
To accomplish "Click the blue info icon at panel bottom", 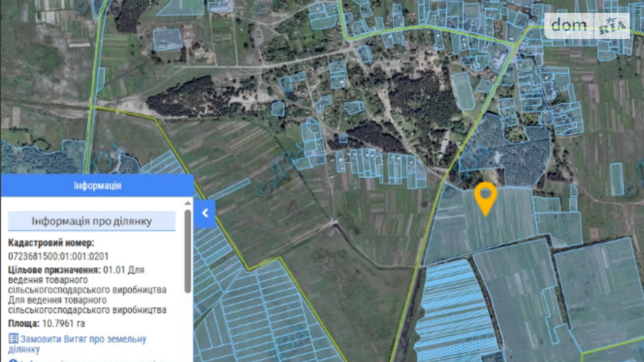I will pyautogui.click(x=13, y=360).
